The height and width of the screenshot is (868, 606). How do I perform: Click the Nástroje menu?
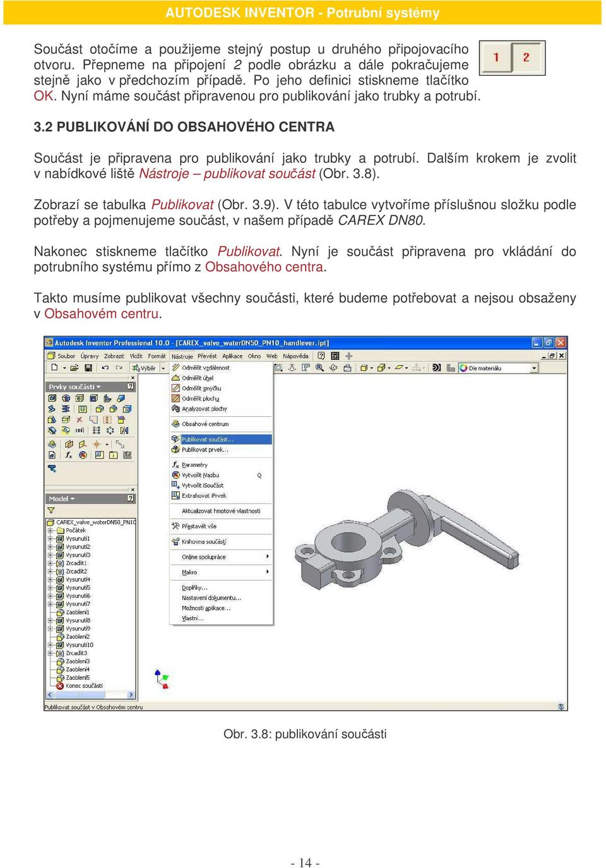[182, 356]
